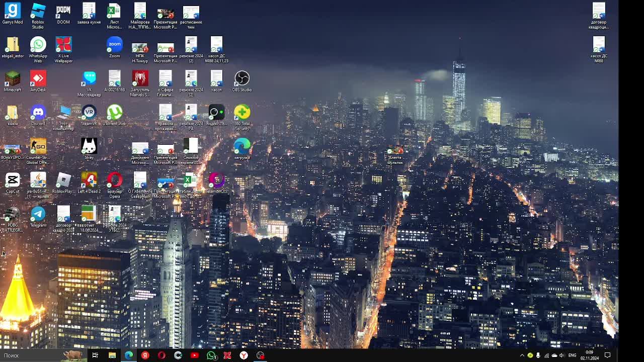
Task: Open the YouTube taskbar icon
Action: 195,355
